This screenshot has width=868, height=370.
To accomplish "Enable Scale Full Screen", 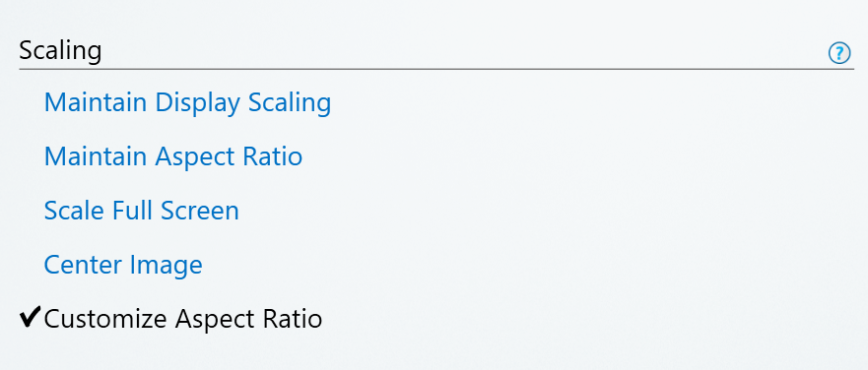I will pyautogui.click(x=142, y=211).
